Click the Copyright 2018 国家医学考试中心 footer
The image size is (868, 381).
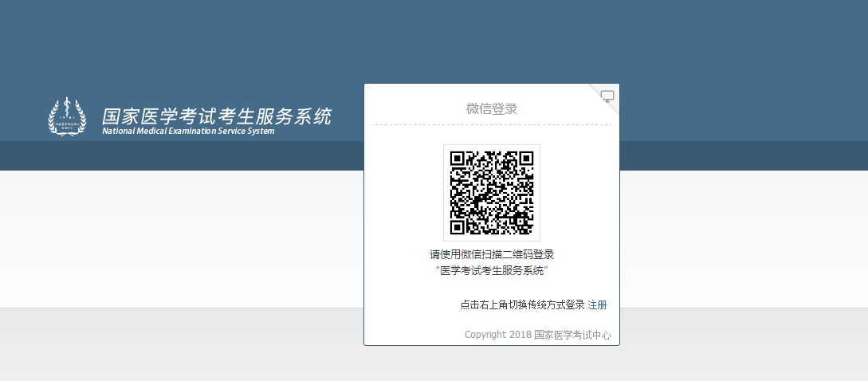coord(537,335)
